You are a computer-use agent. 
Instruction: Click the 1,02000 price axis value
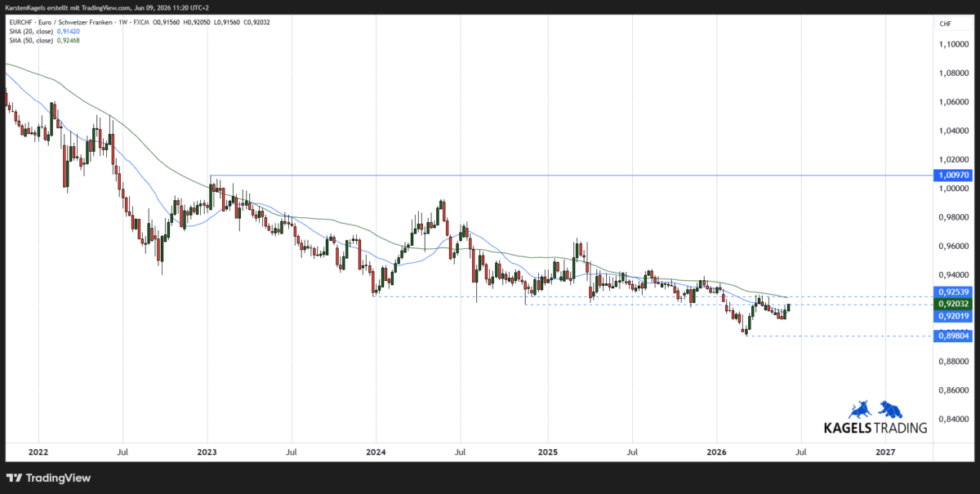tap(955, 160)
